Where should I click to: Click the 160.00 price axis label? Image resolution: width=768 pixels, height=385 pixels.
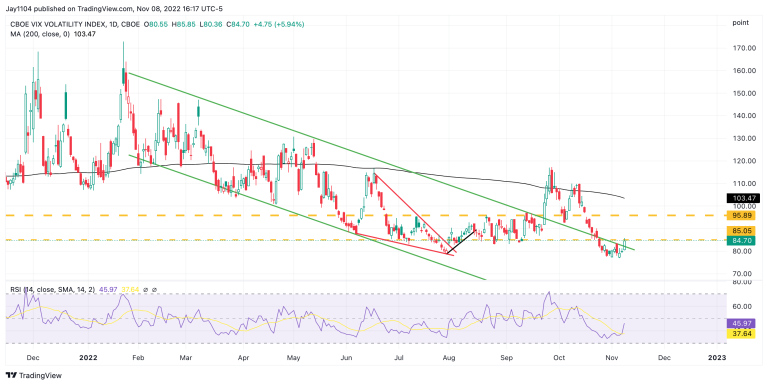click(x=743, y=71)
